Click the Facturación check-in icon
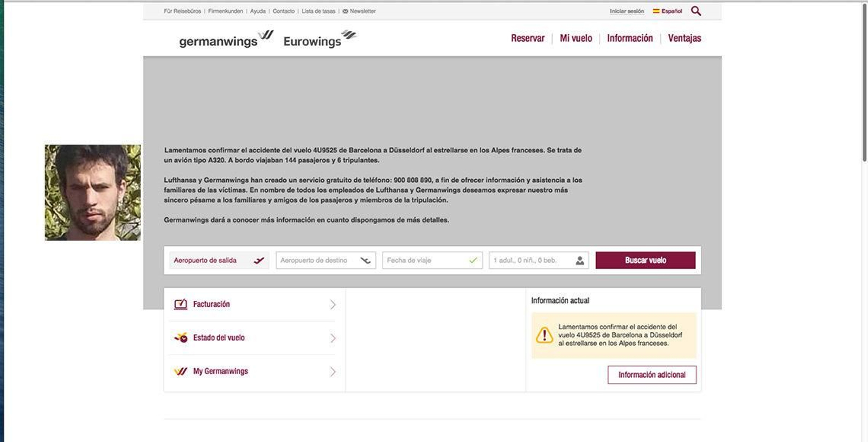 coord(181,304)
